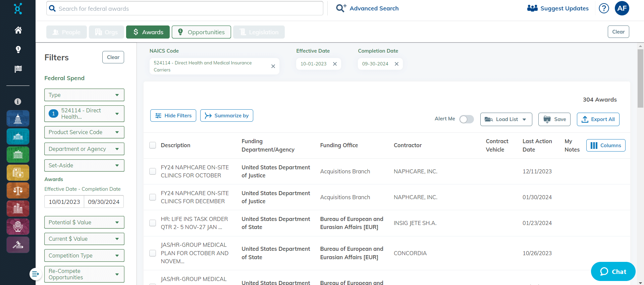Viewport: 644px width, 285px height.
Task: Remove the 10-01-2023 effective date chip
Action: tap(335, 64)
